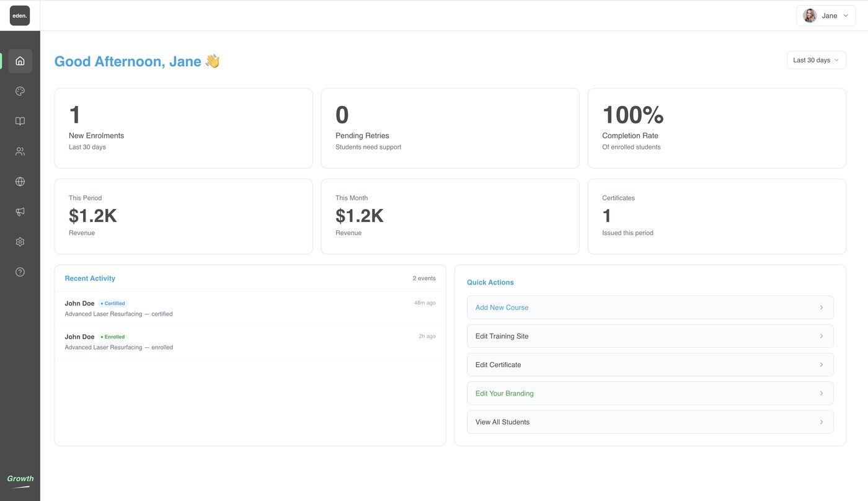Click the Edit Training Site label

click(502, 336)
